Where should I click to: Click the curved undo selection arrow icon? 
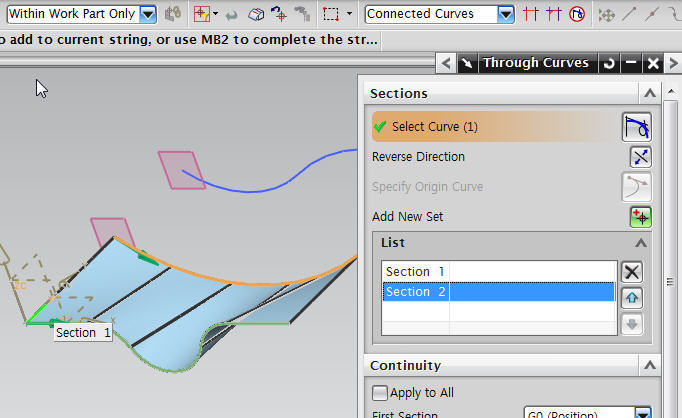(x=231, y=16)
